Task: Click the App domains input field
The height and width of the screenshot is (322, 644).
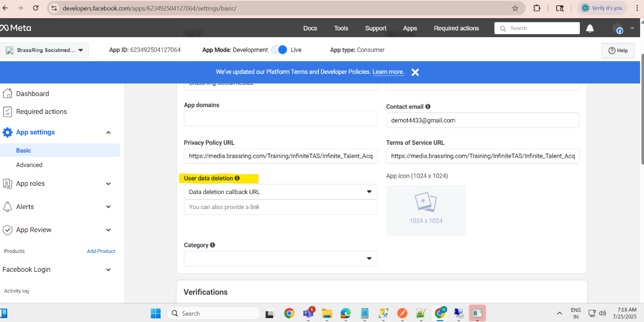Action: [281, 118]
